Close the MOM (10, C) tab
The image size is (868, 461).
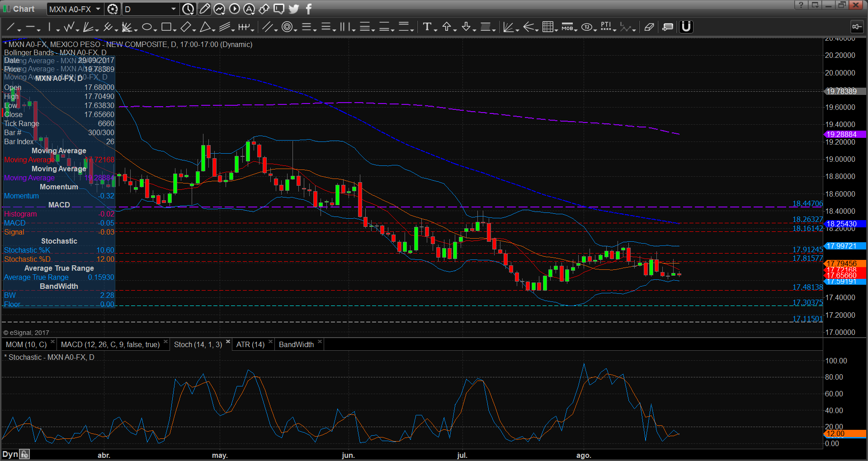53,342
